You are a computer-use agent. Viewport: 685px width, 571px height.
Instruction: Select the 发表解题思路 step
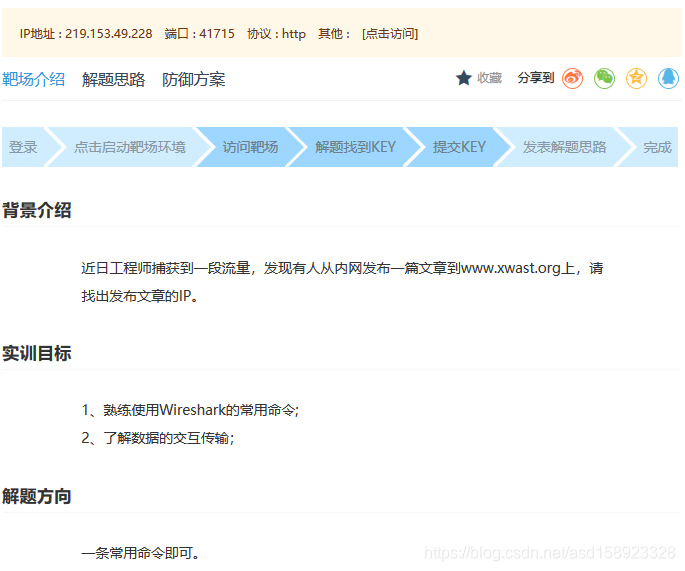(x=564, y=147)
